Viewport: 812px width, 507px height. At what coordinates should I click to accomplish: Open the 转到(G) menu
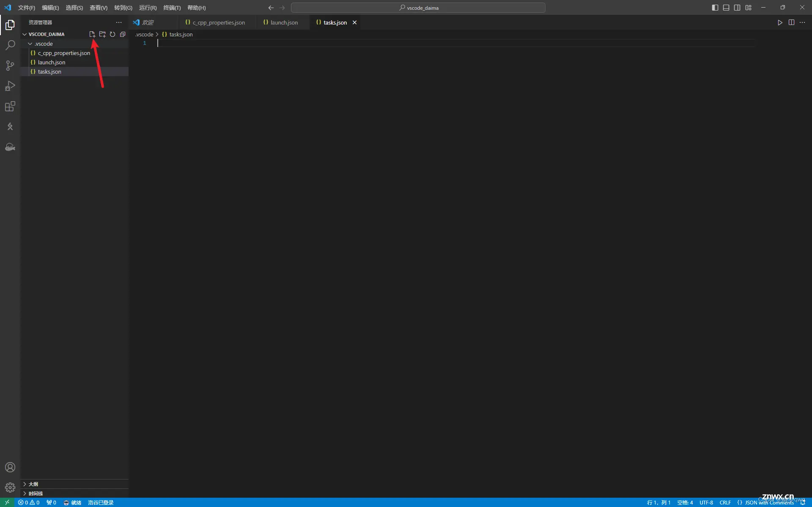coord(123,8)
